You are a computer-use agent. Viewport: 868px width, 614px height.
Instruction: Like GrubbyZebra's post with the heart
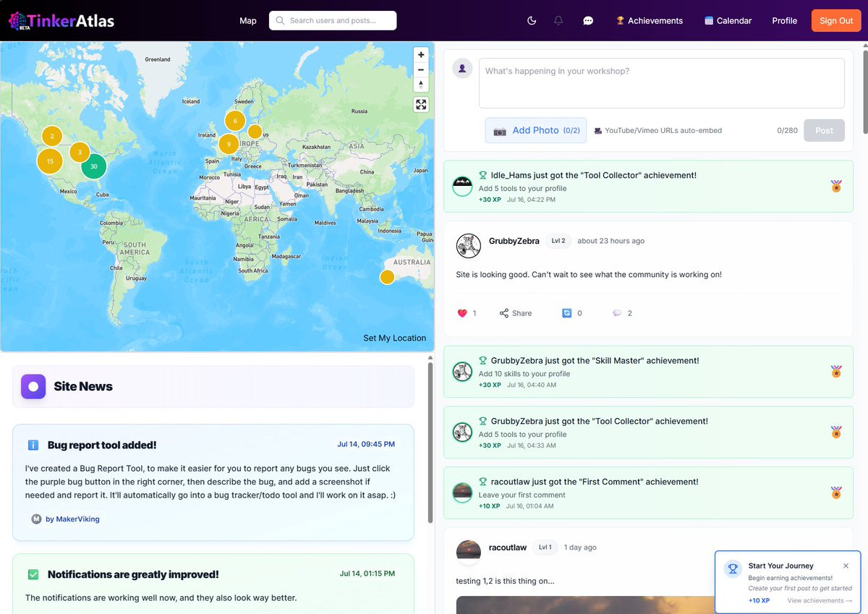(463, 313)
